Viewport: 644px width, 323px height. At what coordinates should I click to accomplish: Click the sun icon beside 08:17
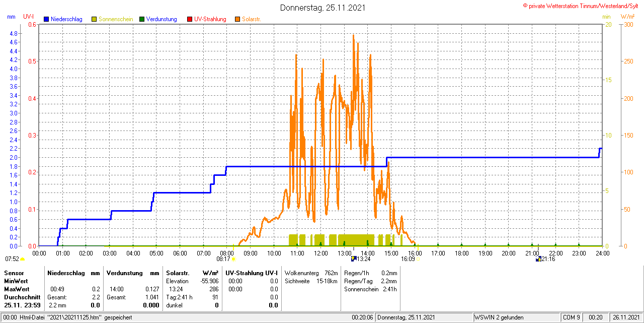233,259
